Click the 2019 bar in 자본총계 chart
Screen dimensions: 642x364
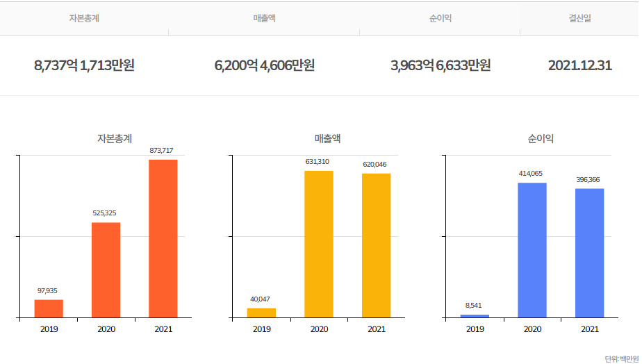(x=49, y=308)
